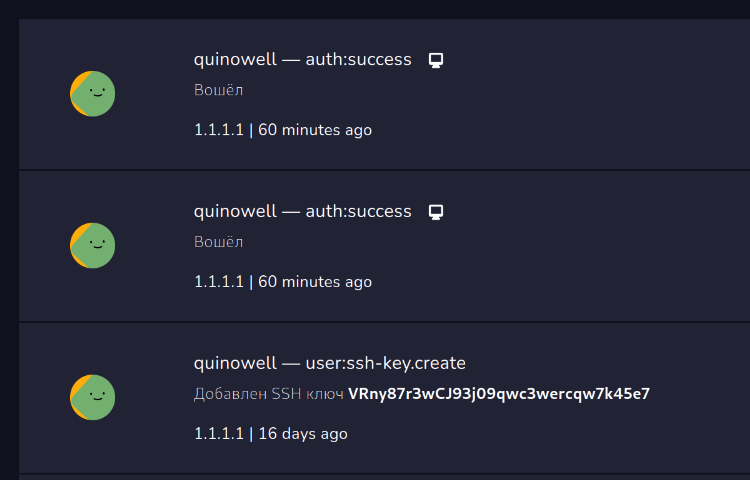Select the quinowell username in the topmost entry
This screenshot has width=750, height=480.
pyautogui.click(x=233, y=60)
